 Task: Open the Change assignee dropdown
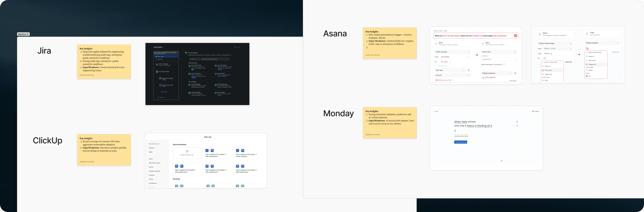pos(602,43)
